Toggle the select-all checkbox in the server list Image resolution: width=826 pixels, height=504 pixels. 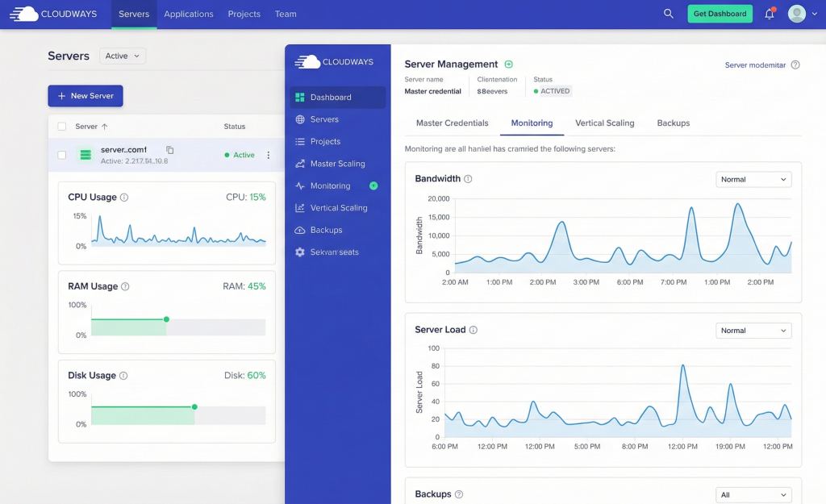pos(61,127)
